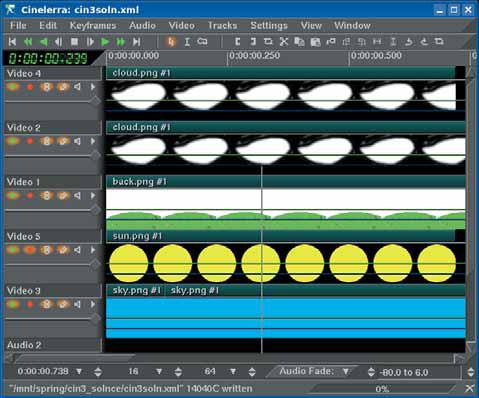Open zoom duration dropdown beside 0:00:00.738
The height and width of the screenshot is (398, 479).
[x=79, y=371]
